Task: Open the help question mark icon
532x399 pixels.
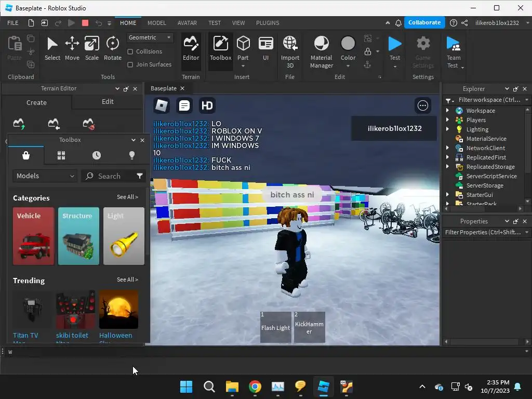Action: point(453,23)
